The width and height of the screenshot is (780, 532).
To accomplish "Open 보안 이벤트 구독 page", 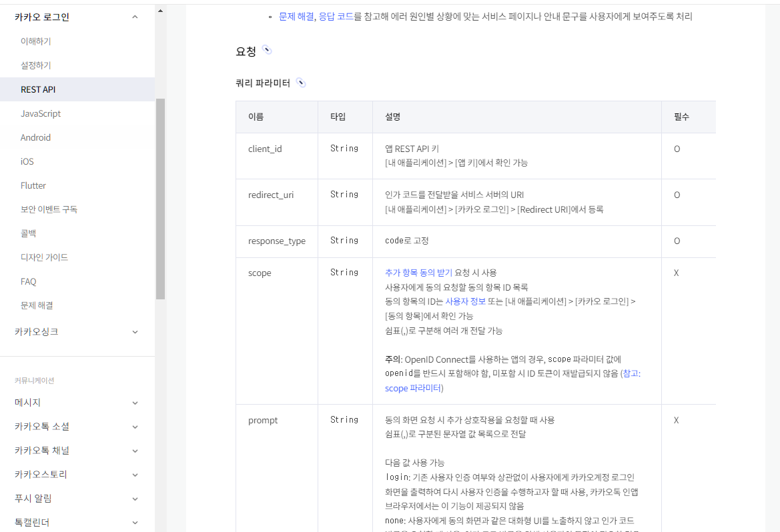I will tap(49, 209).
